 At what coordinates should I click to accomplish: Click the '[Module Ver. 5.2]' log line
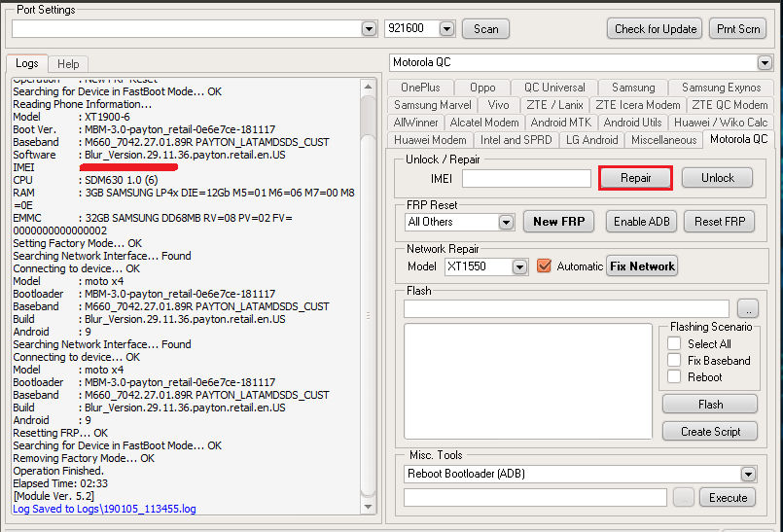pyautogui.click(x=53, y=496)
